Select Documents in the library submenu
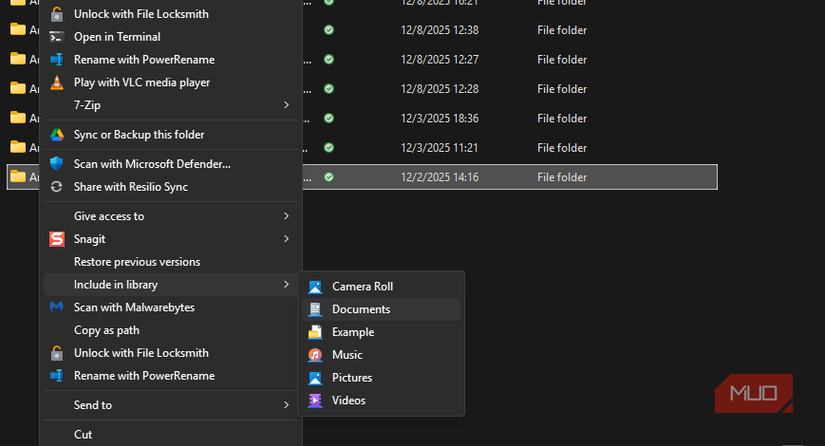The image size is (825, 446). point(361,310)
